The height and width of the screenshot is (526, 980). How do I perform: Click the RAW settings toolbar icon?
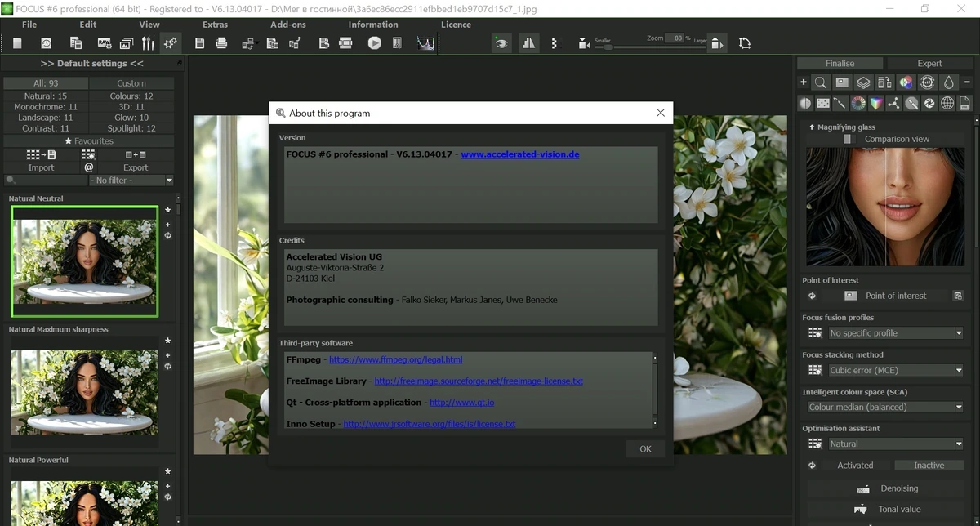105,43
